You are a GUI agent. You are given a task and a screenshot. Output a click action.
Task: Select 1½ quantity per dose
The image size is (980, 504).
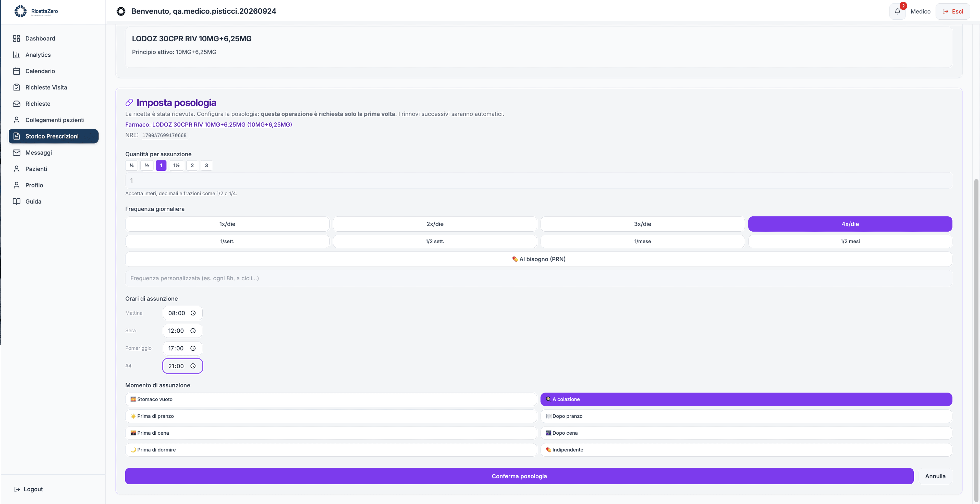point(177,165)
